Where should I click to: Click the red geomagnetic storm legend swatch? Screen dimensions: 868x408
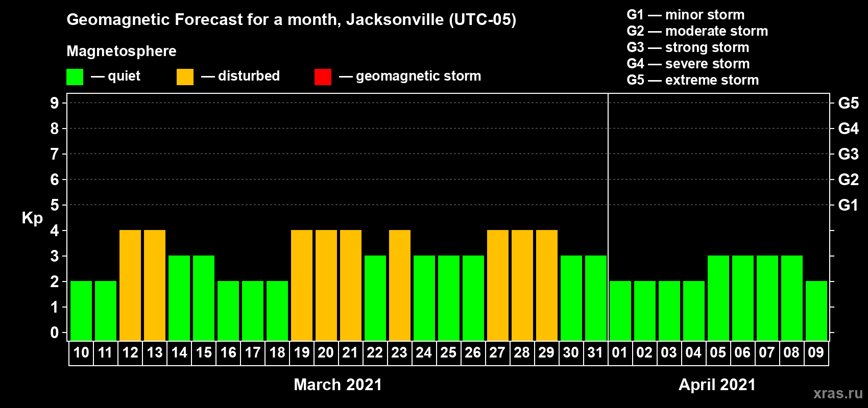(x=323, y=77)
